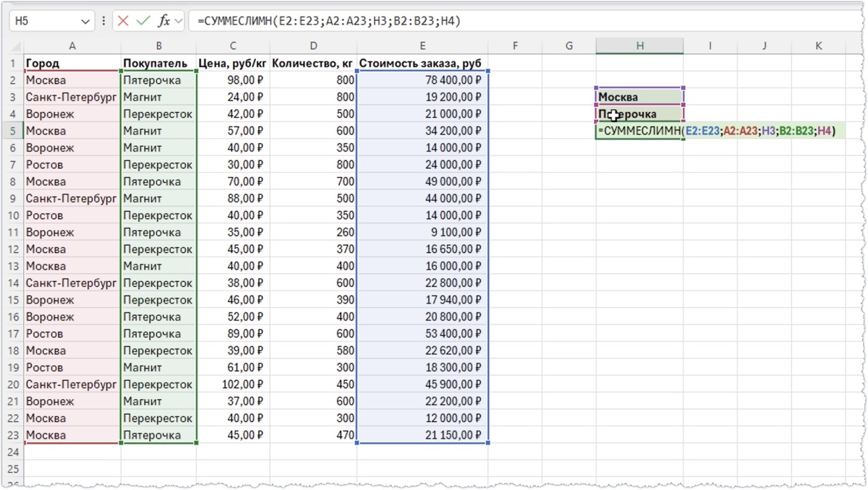Click the Город header cell
This screenshot has width=868, height=490.
(x=72, y=64)
